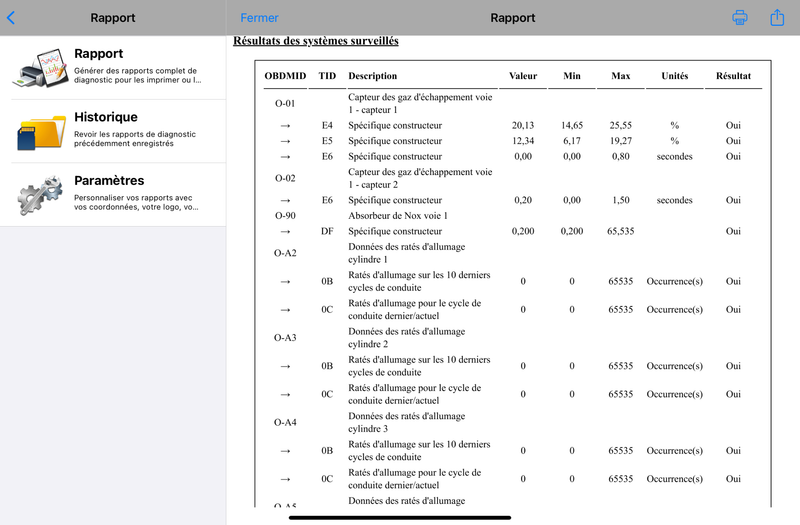The height and width of the screenshot is (525, 800).
Task: Click the value 12,34
Action: (523, 141)
